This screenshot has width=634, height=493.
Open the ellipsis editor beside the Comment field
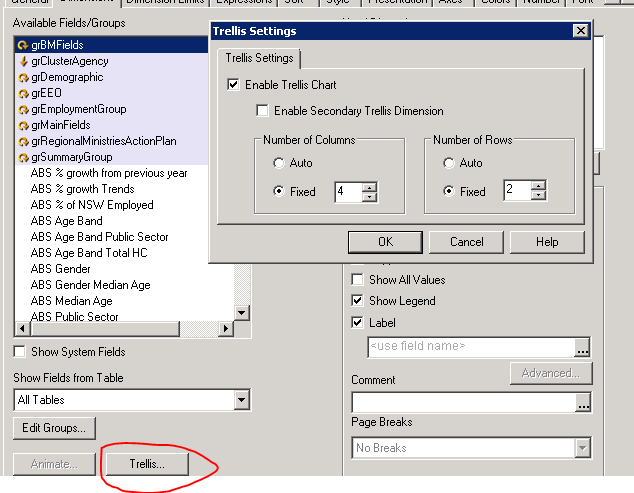click(x=583, y=403)
